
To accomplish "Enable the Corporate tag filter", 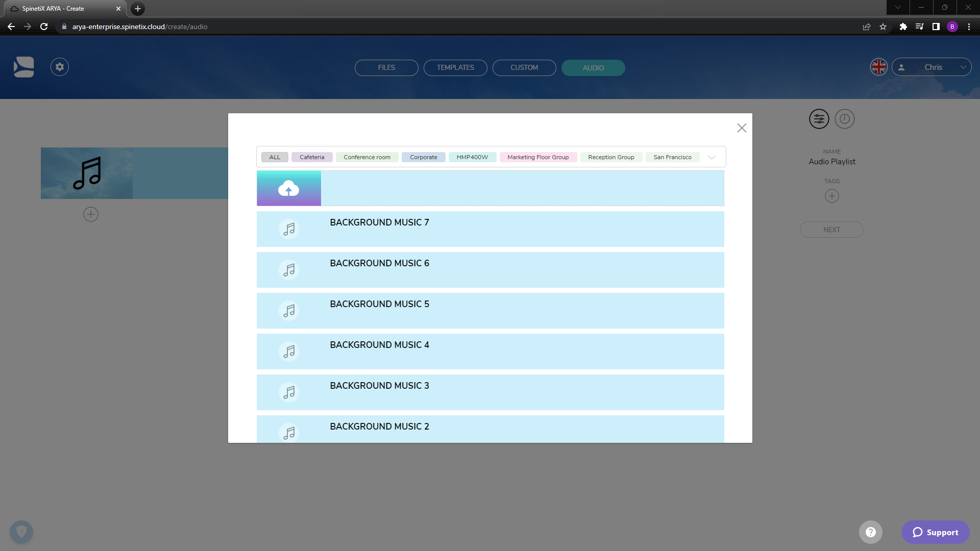I will pyautogui.click(x=423, y=157).
